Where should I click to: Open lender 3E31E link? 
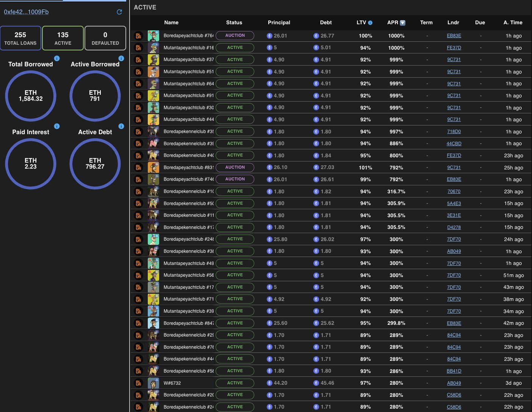[454, 215]
